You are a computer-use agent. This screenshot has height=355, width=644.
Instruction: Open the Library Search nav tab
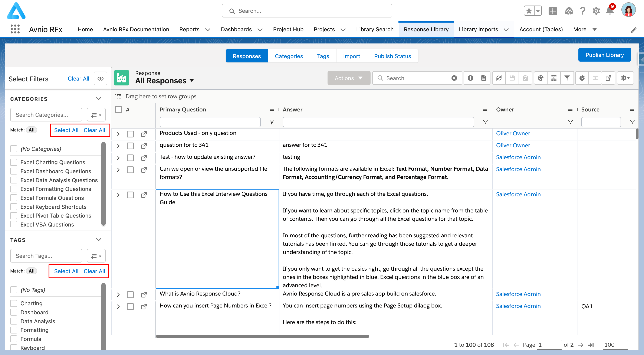tap(375, 29)
